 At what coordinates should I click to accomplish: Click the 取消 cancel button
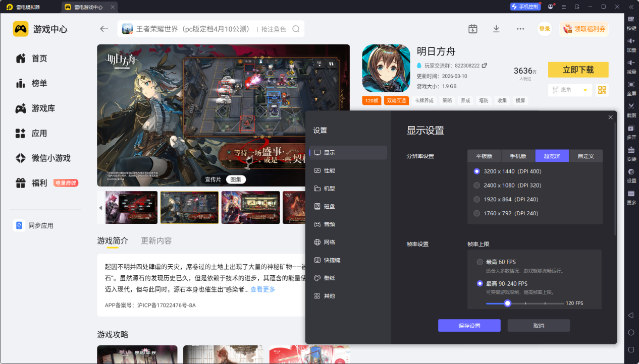[539, 326]
